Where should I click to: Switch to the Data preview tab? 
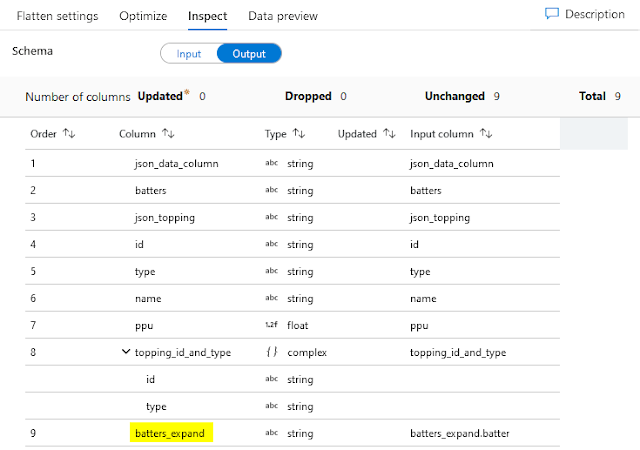[283, 16]
